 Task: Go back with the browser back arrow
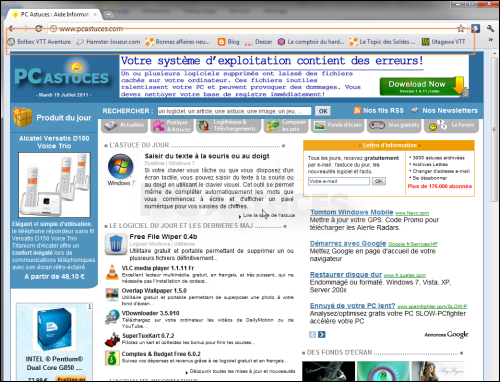click(12, 29)
